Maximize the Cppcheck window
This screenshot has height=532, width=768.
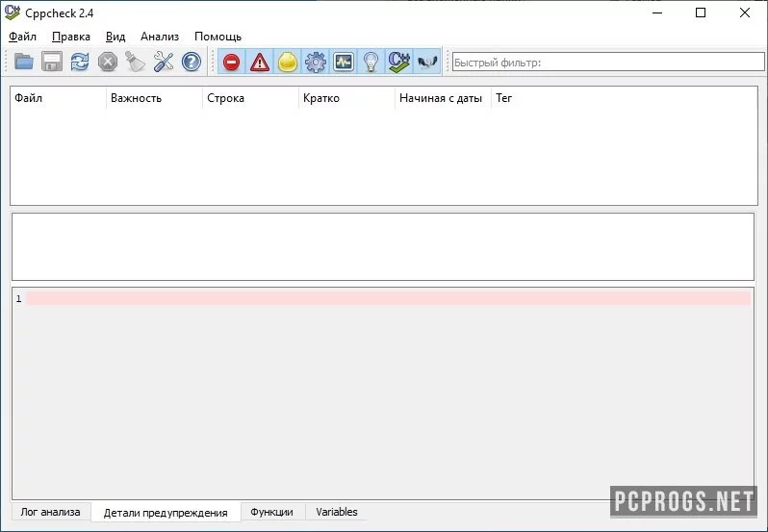pyautogui.click(x=701, y=13)
